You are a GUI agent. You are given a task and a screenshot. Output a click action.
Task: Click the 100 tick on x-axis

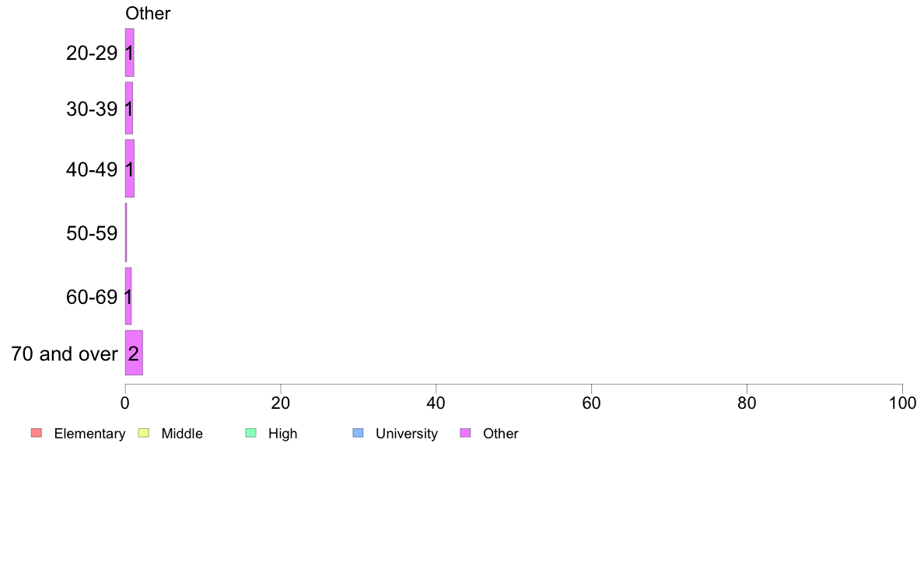pos(902,403)
